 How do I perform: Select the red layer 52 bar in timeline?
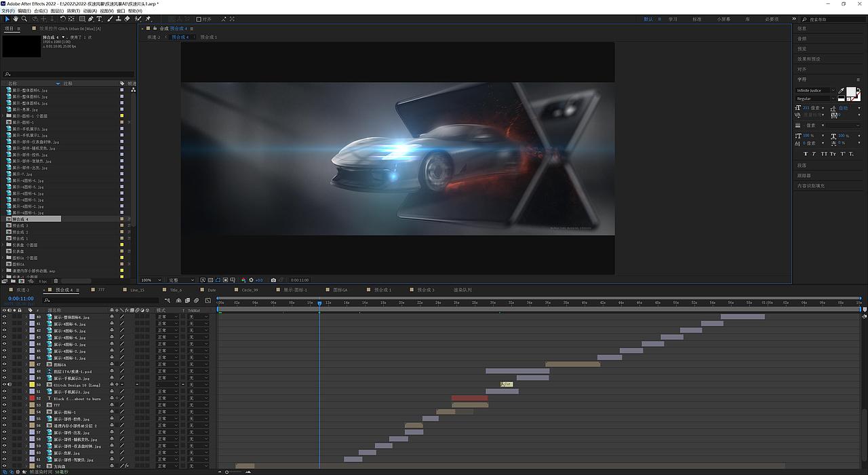tap(469, 398)
